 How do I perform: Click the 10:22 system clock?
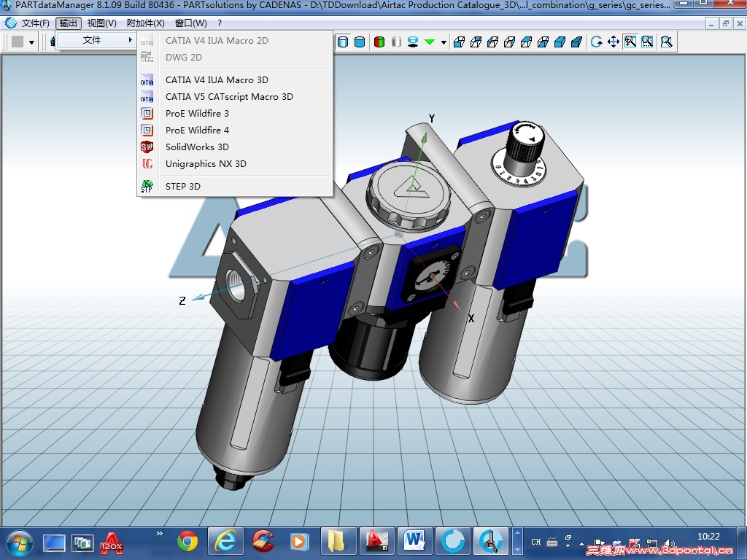(x=708, y=537)
